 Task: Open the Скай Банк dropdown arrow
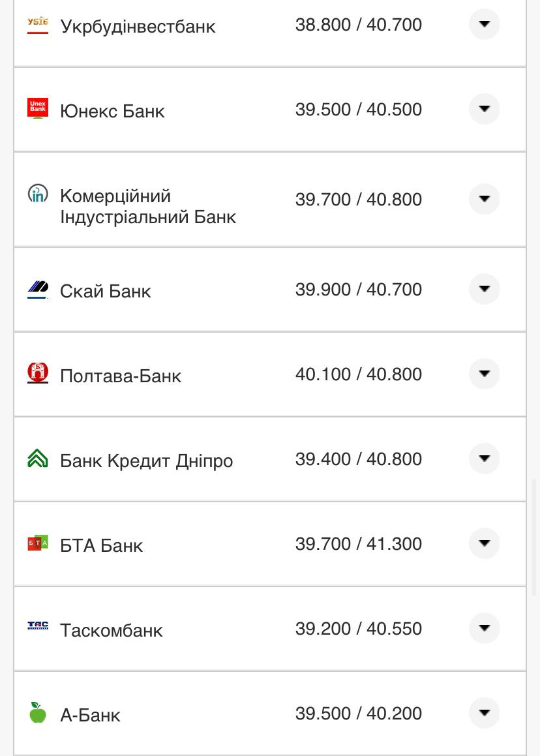click(484, 289)
